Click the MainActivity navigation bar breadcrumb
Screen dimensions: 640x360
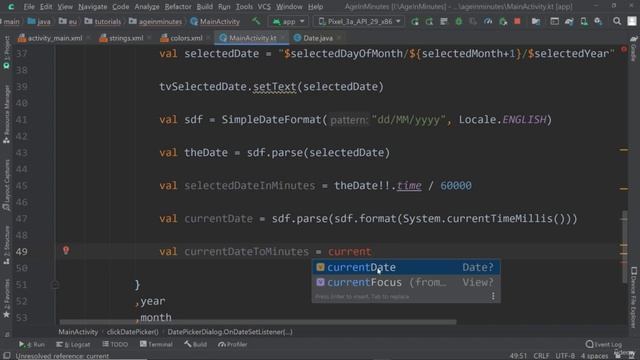pyautogui.click(x=215, y=21)
